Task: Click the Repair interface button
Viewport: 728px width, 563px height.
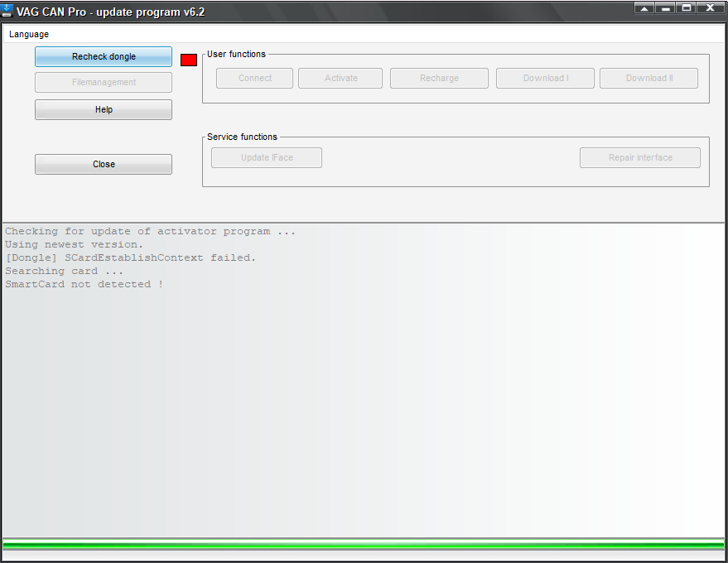Action: click(x=640, y=158)
